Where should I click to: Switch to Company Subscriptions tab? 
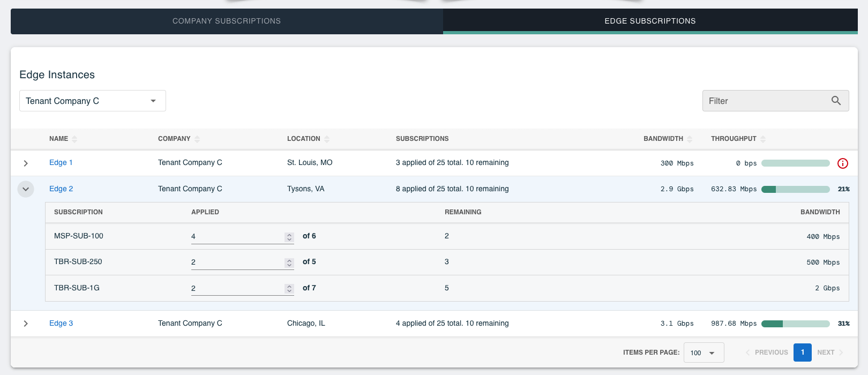pos(227,21)
